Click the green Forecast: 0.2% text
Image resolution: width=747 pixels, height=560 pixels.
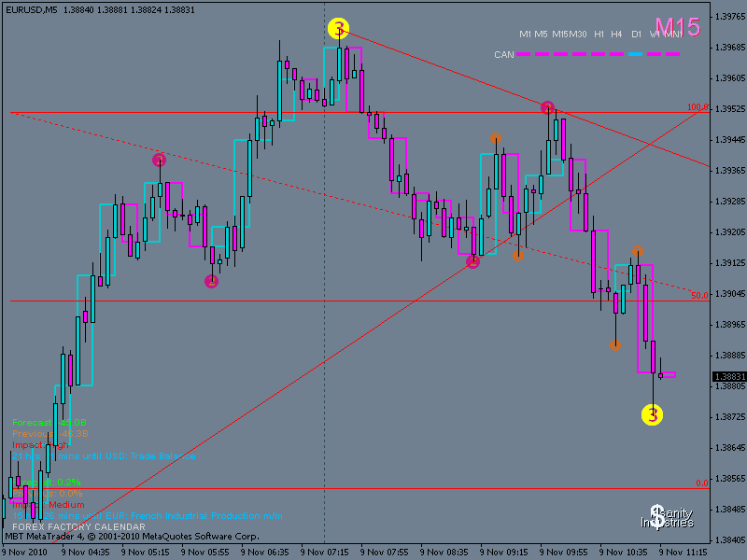(46, 483)
